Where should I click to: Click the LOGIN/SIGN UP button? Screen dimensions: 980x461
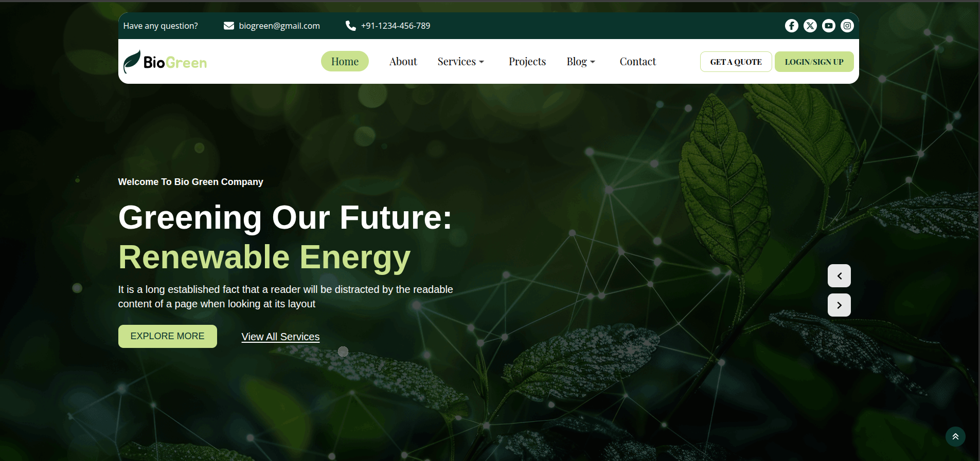click(814, 62)
